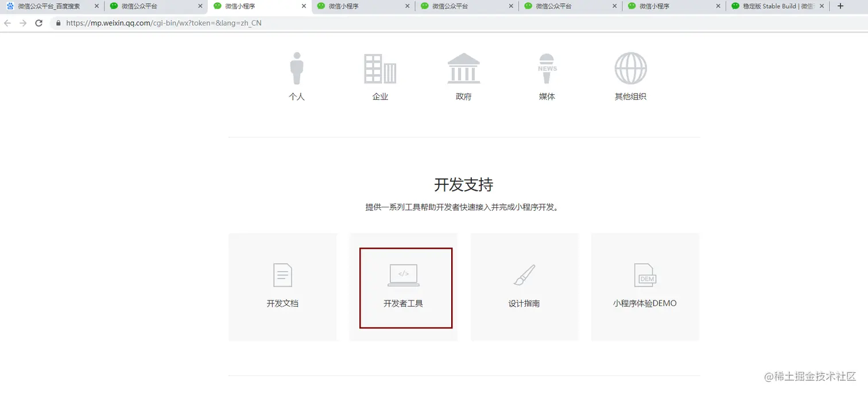Click the 小程序体验DEMO card label
Screen dimensions: 868x394
point(645,303)
